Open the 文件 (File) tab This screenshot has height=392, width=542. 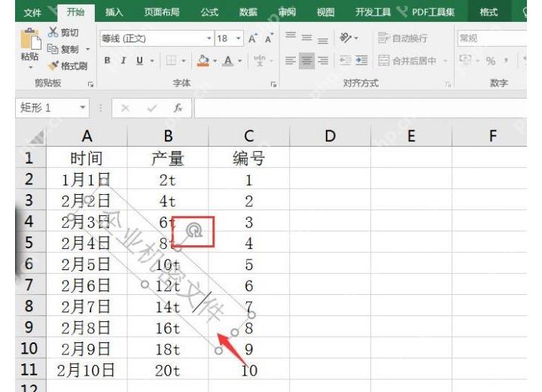[32, 13]
